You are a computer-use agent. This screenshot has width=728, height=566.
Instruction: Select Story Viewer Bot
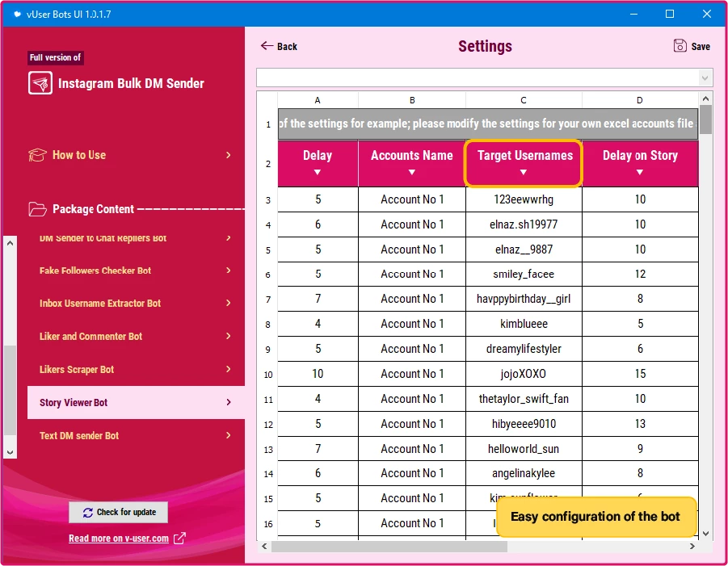click(x=136, y=402)
